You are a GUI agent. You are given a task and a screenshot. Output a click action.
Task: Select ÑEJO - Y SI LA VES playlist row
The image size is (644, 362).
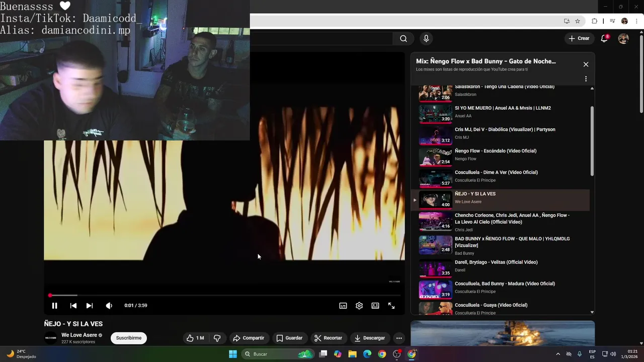click(x=500, y=200)
